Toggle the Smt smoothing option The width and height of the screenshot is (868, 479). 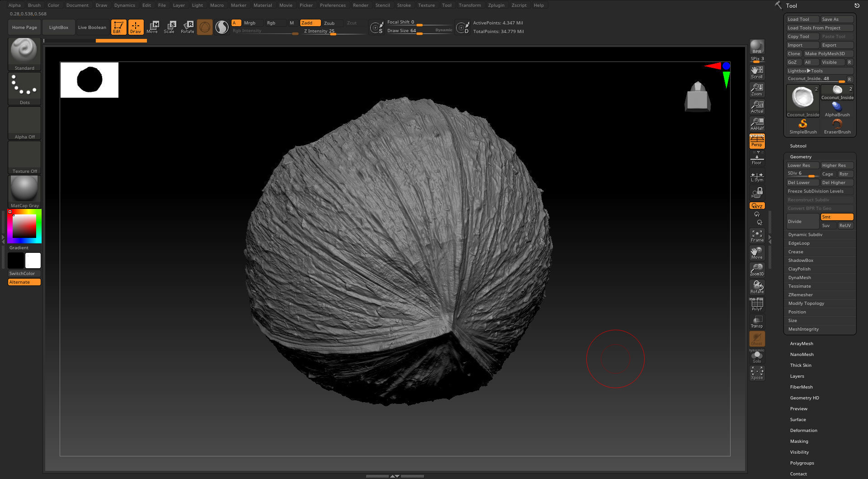click(x=837, y=217)
